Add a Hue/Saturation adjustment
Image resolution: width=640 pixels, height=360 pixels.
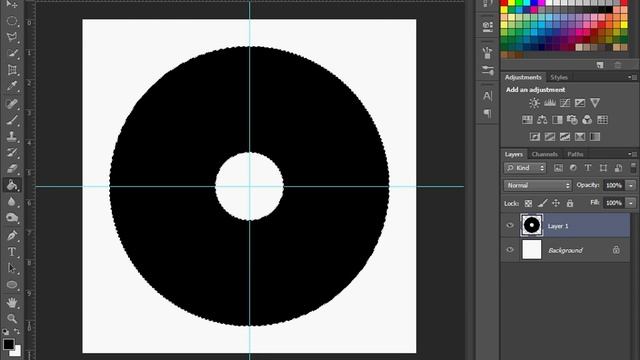(527, 120)
